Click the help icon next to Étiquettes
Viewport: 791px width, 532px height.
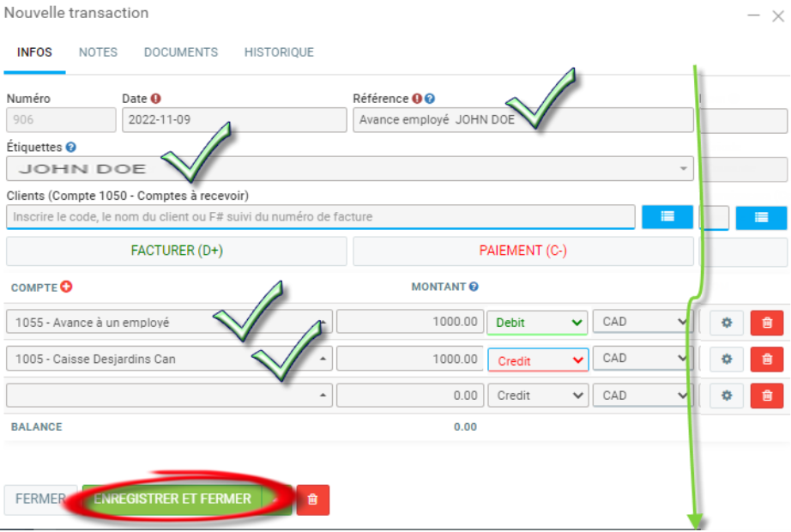[x=70, y=148]
